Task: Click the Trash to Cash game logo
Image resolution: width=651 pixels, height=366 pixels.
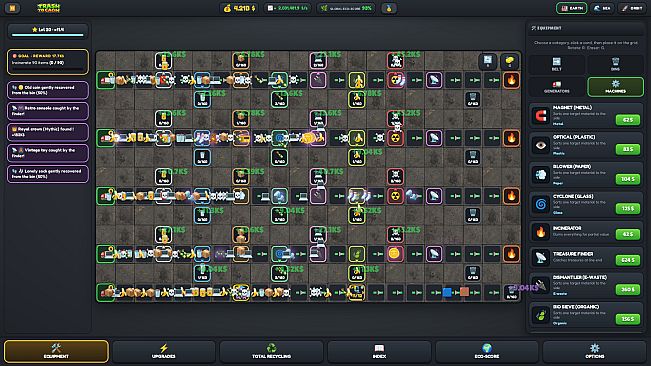Action: pyautogui.click(x=49, y=8)
